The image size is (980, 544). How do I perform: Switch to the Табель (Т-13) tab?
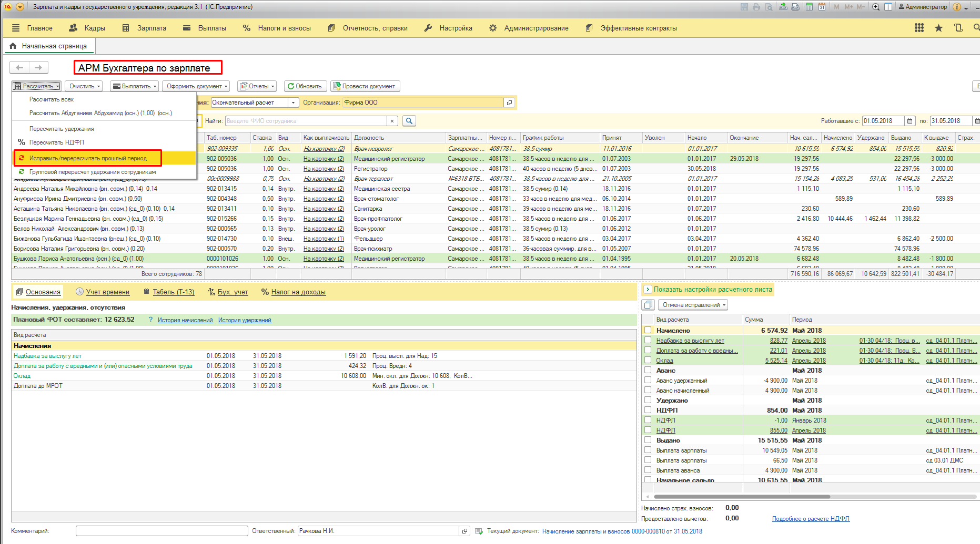pyautogui.click(x=173, y=292)
